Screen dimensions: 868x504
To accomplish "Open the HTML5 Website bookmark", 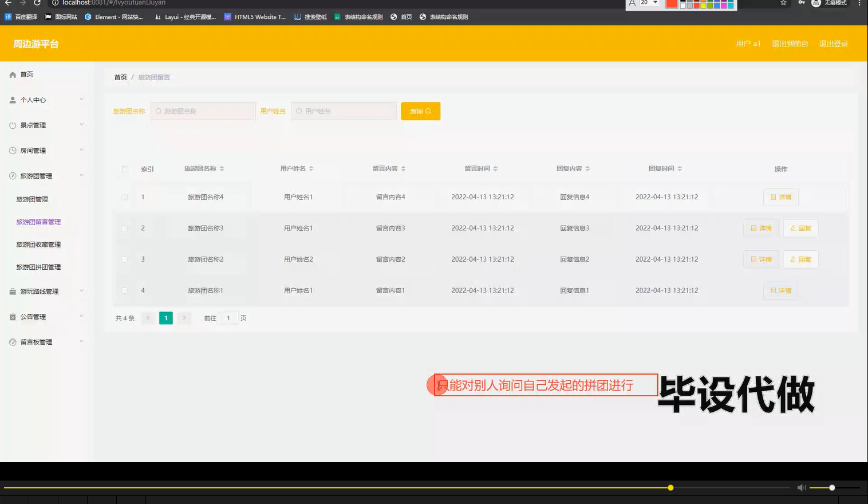I will [x=255, y=17].
